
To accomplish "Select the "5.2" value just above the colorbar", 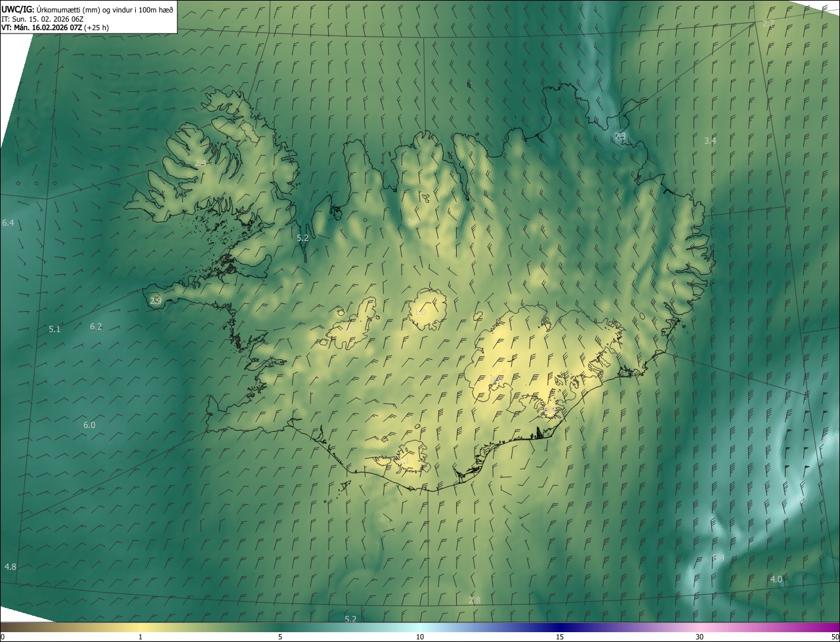I will coord(350,619).
